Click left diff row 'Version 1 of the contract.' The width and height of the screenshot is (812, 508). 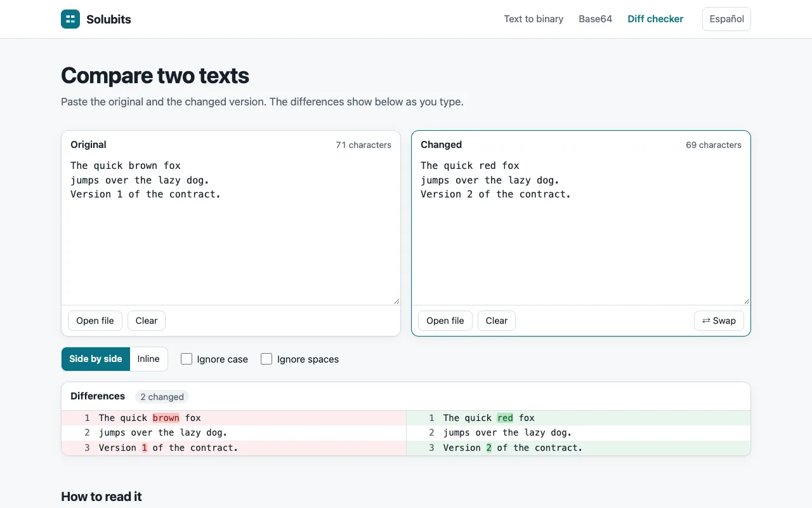233,448
